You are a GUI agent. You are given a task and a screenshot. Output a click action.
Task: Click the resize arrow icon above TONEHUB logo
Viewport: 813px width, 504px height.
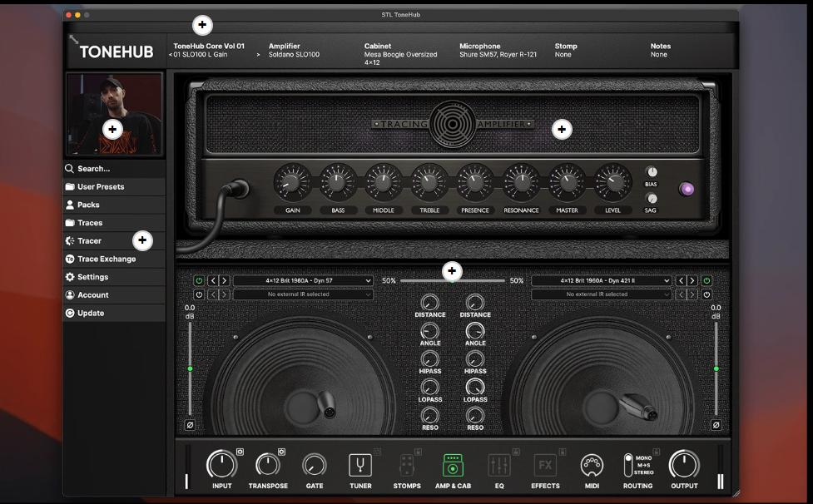coord(73,39)
